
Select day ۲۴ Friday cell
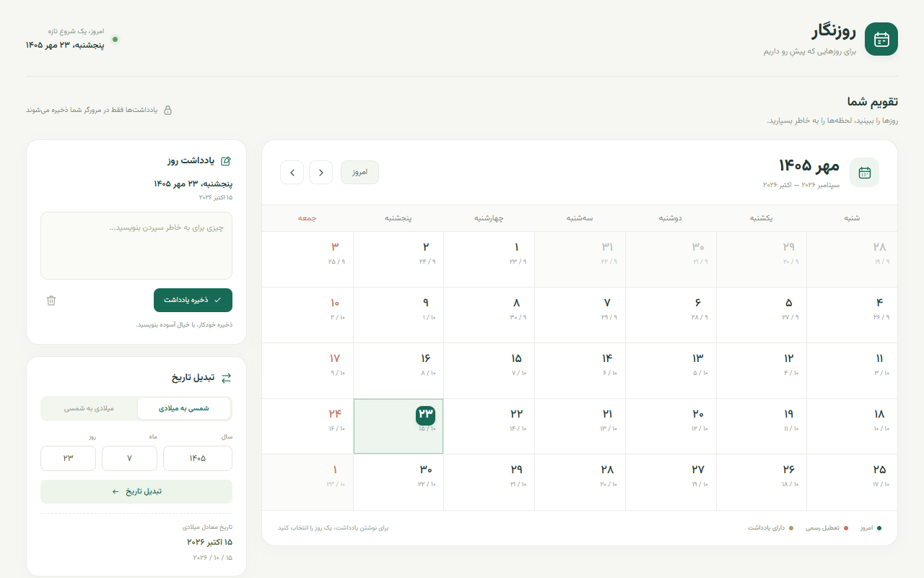tap(308, 426)
